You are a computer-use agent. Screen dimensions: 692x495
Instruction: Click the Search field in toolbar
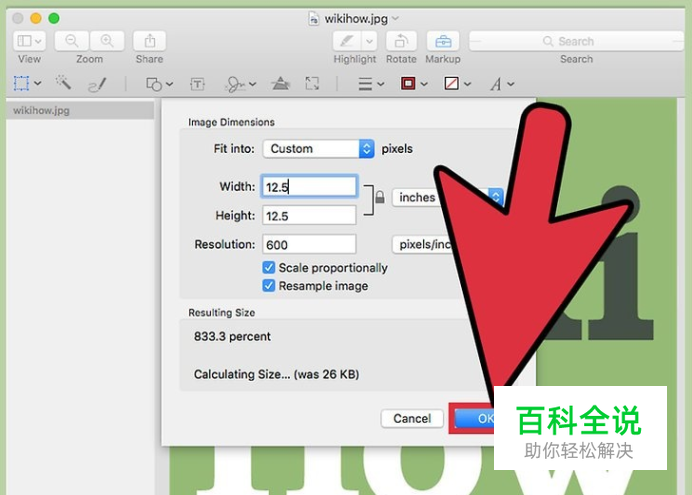[576, 41]
